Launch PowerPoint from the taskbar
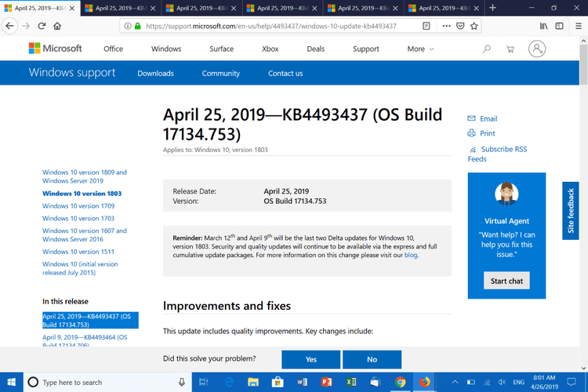The width and height of the screenshot is (588, 392). click(327, 383)
